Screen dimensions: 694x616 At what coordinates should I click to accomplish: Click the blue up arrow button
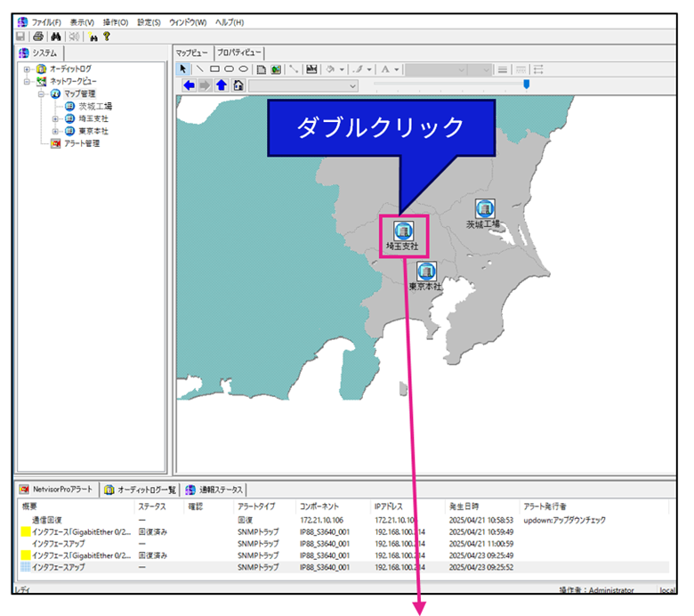pyautogui.click(x=222, y=85)
